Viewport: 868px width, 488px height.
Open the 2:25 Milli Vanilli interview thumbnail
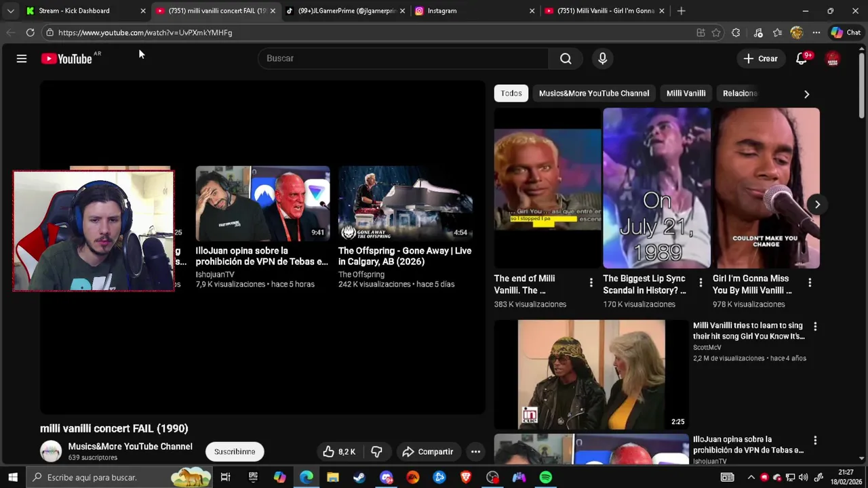(591, 375)
